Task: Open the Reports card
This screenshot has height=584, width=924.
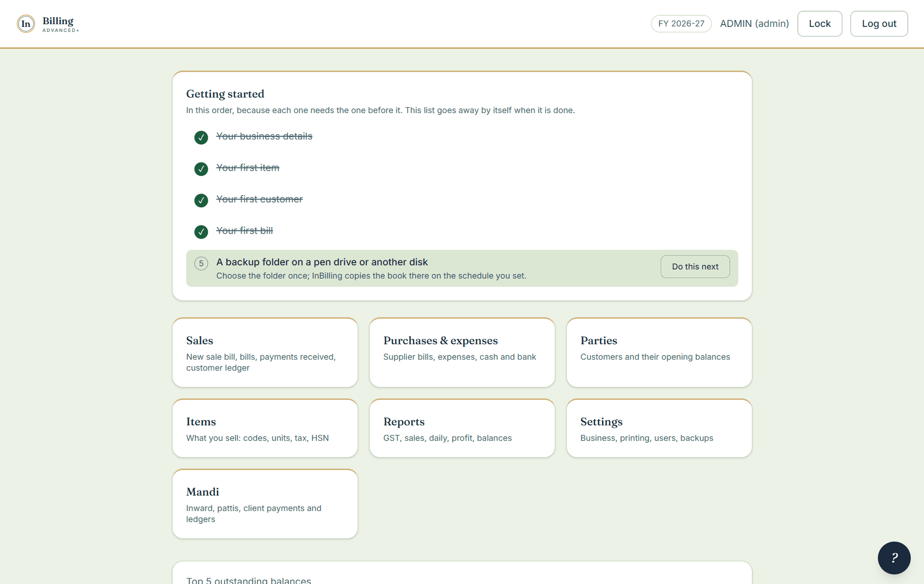Action: click(462, 428)
